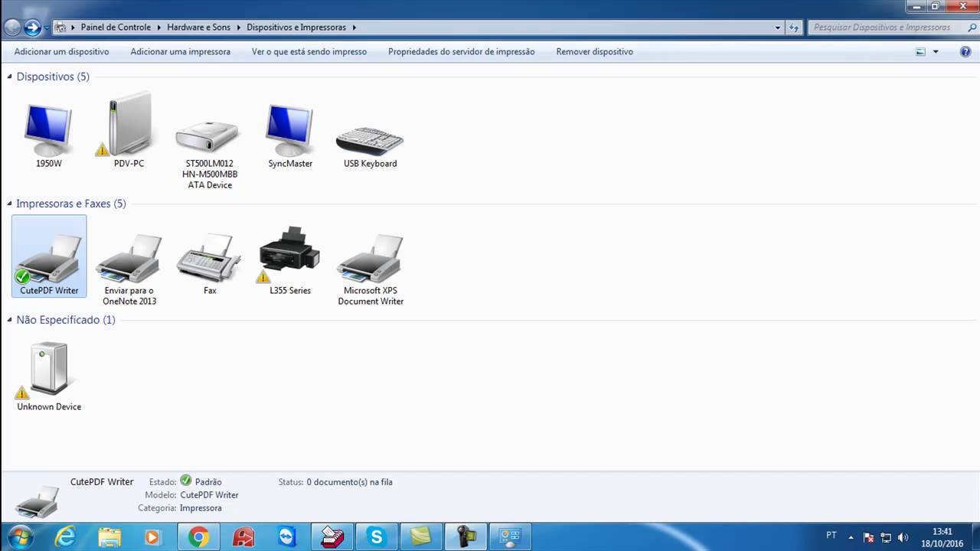Open Propriedades do servidor de impressão
This screenshot has width=980, height=551.
click(x=462, y=52)
